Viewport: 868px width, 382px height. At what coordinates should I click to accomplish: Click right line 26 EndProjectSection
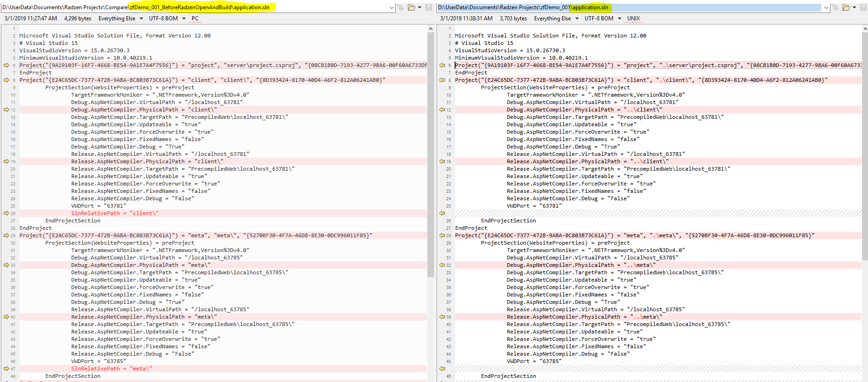(508, 221)
